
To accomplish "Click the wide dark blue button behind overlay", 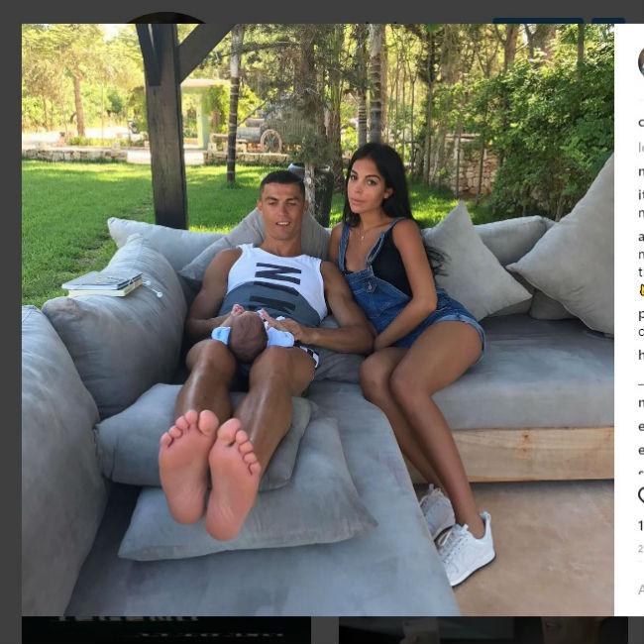I will (x=538, y=21).
